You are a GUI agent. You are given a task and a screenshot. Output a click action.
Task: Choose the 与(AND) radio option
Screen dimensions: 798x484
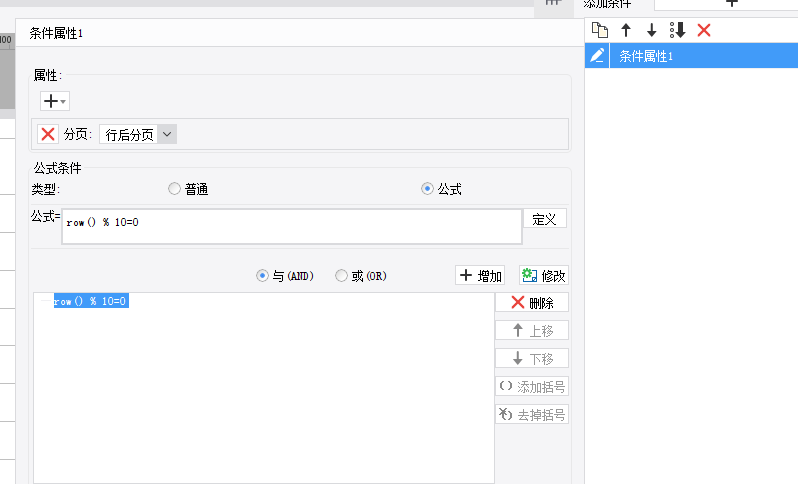pos(263,275)
